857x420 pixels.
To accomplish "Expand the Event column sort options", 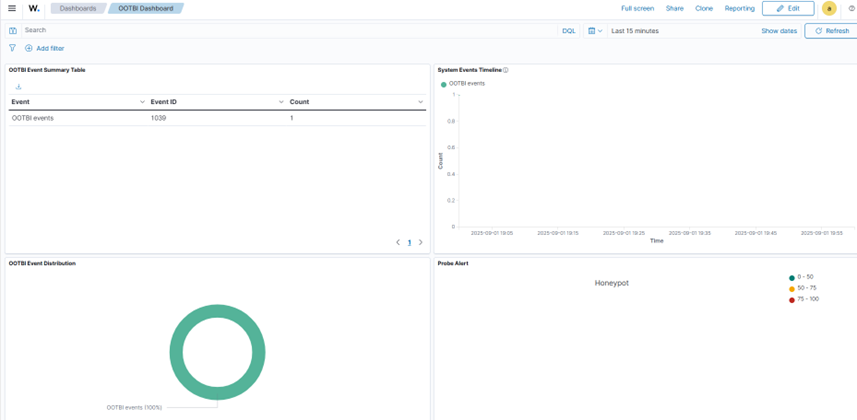I will 142,102.
